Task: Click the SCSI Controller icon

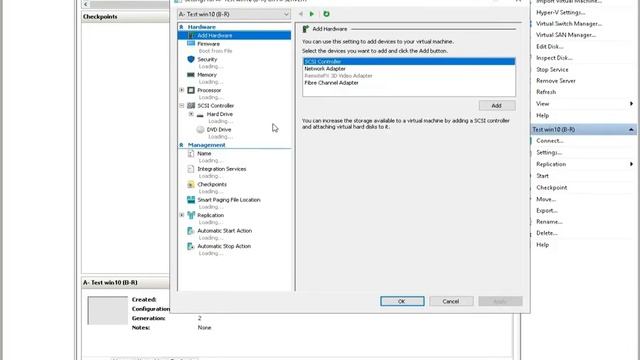Action: click(x=191, y=106)
